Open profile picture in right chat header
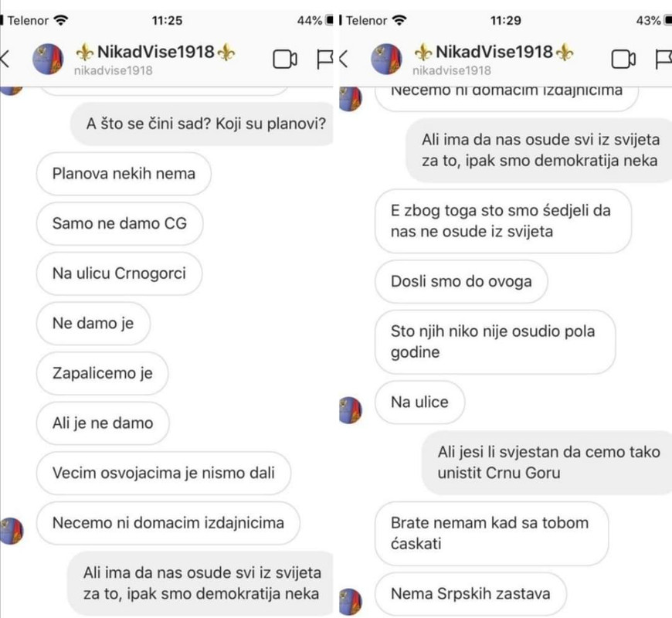The height and width of the screenshot is (618, 672). click(386, 59)
